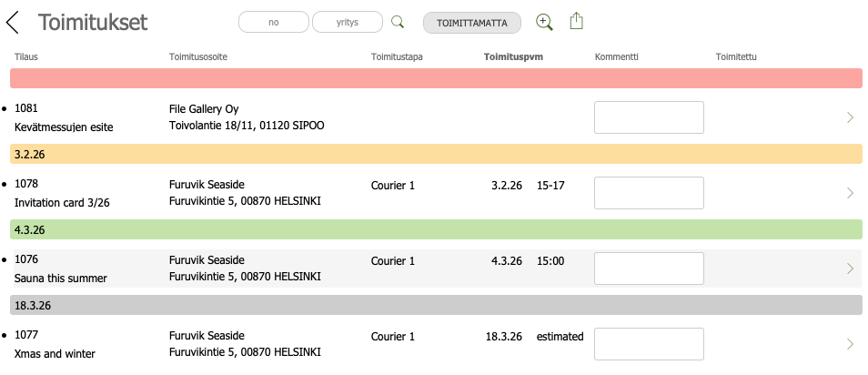
Task: Open order 1081 with its right chevron
Action: click(850, 117)
